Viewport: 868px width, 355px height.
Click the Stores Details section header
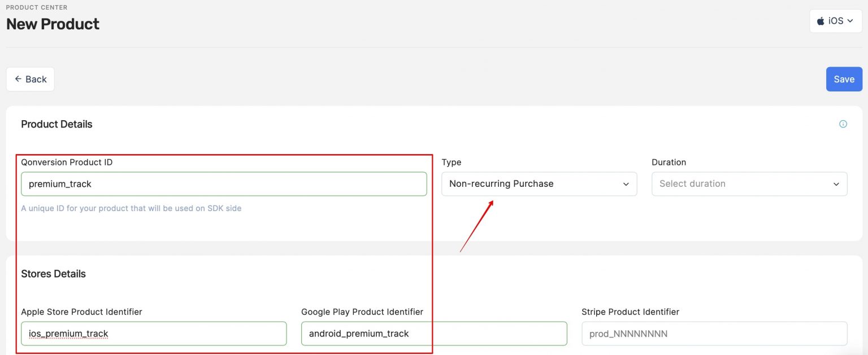pos(53,274)
